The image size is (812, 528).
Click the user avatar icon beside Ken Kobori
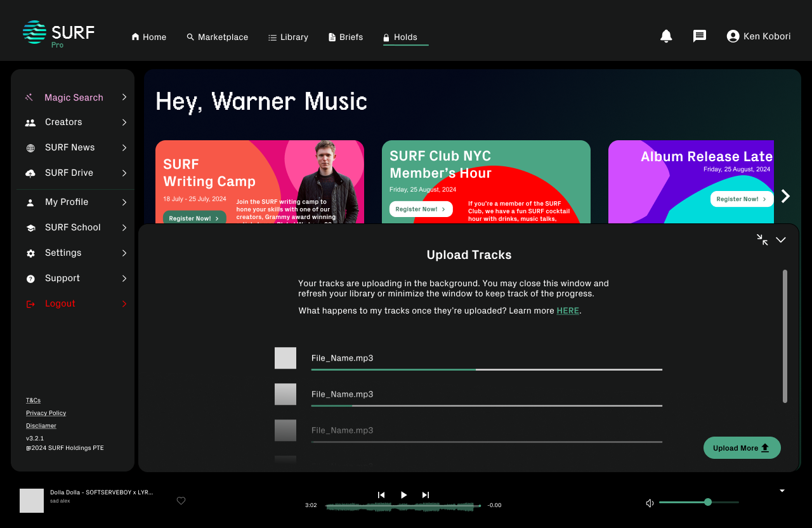click(x=733, y=36)
